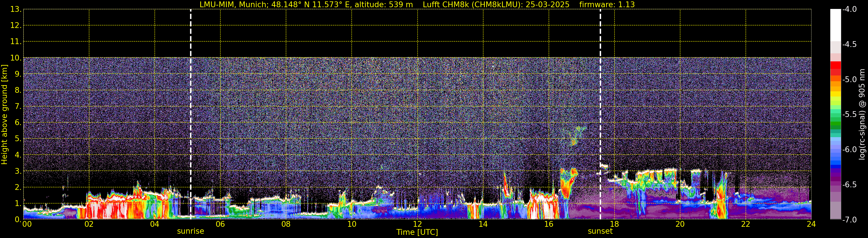868x238 pixels.
Task: Click the '9.' height tick label
Action: point(18,74)
